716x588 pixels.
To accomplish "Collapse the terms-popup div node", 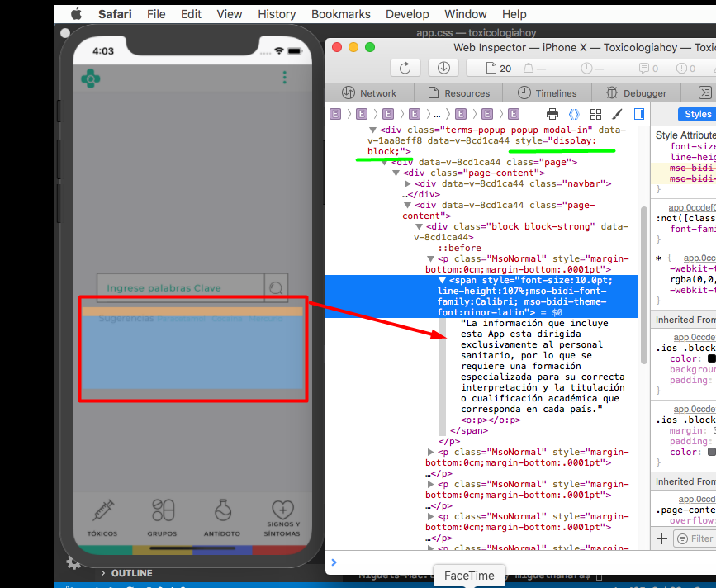I will (373, 130).
